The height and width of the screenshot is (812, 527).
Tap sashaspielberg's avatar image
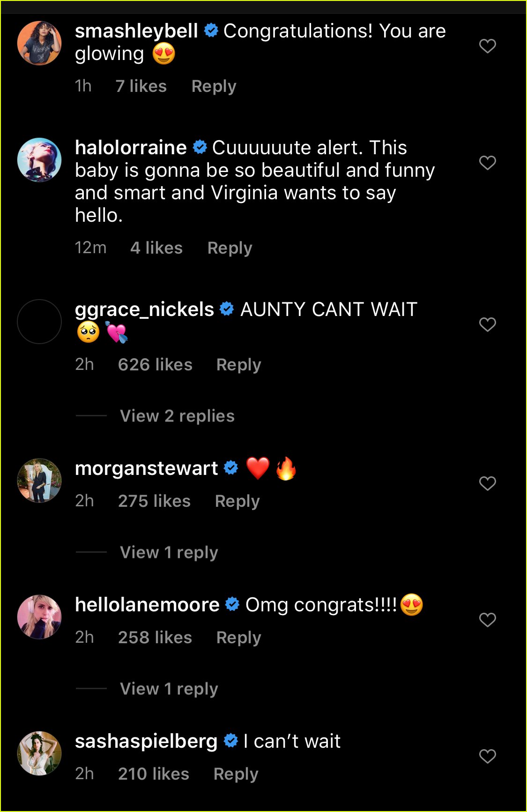tap(39, 753)
